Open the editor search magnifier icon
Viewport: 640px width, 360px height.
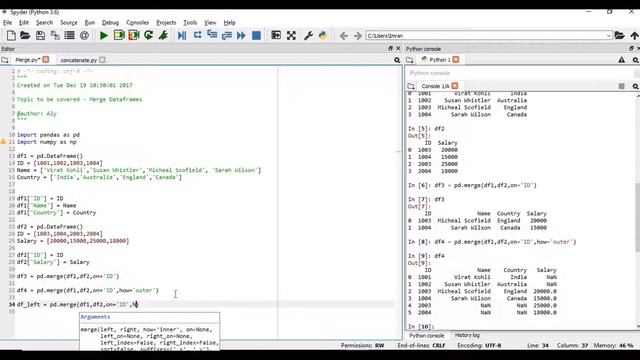[397, 60]
